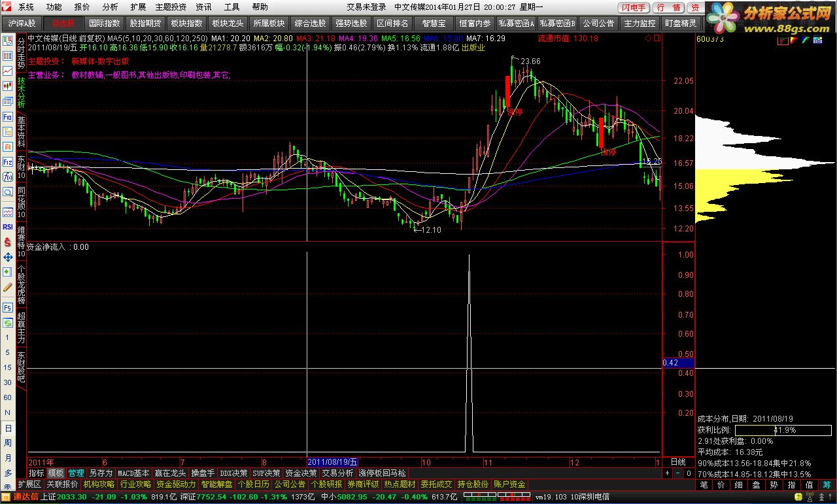Open 智慧宝 toolbar button
The image size is (837, 504).
[x=434, y=23]
